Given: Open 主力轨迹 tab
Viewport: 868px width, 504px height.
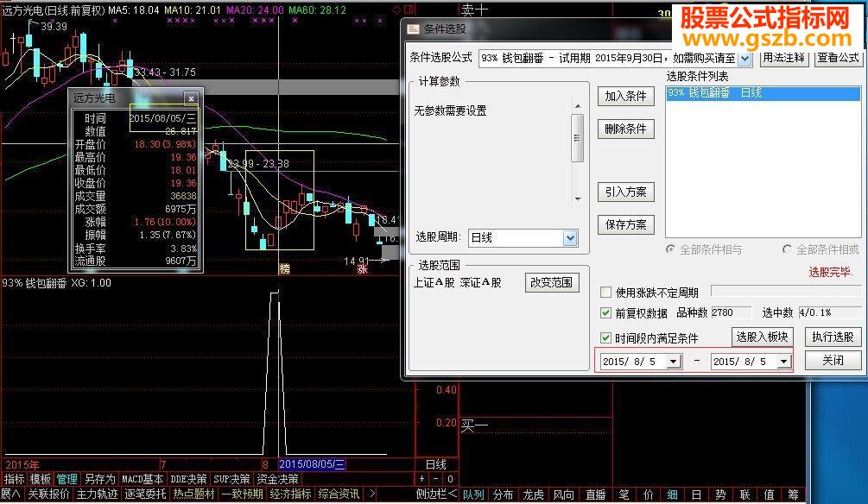Looking at the screenshot, I should (x=97, y=494).
